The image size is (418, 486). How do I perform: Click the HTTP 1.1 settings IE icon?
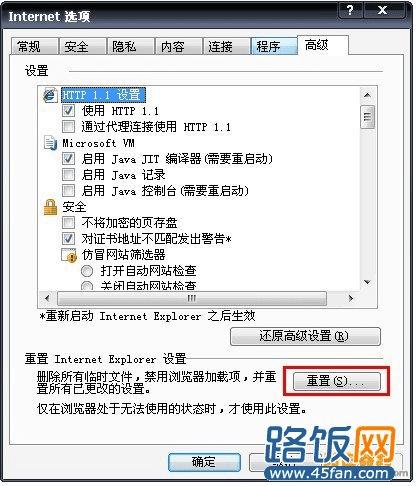point(50,95)
